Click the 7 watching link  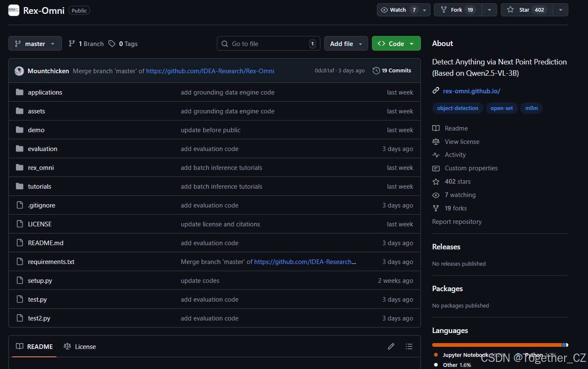point(460,195)
